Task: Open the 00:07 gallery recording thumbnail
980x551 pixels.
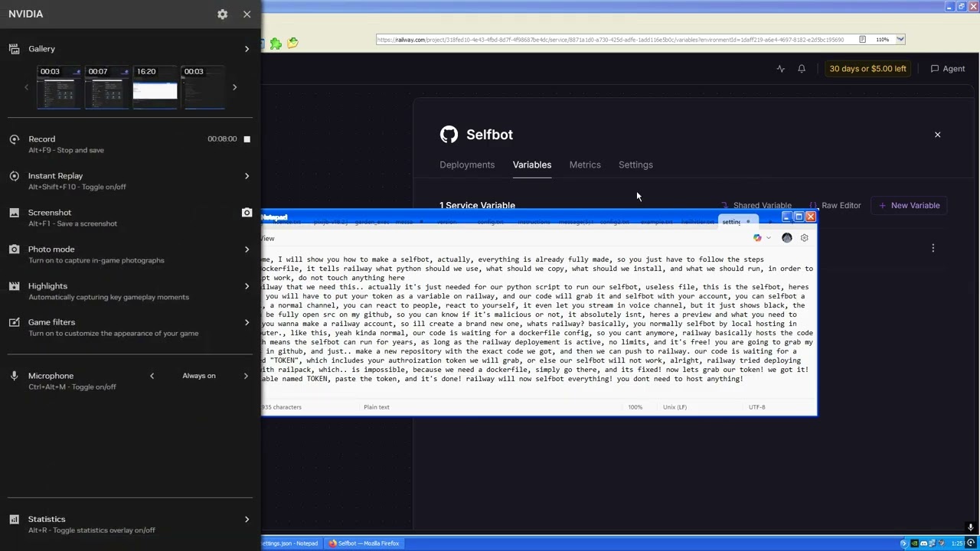Action: [107, 86]
